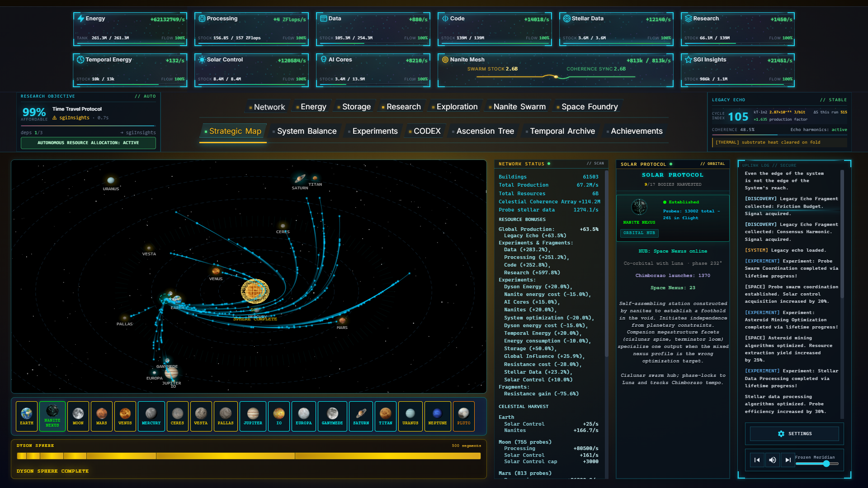Select the Pallas body icon

[x=226, y=416]
